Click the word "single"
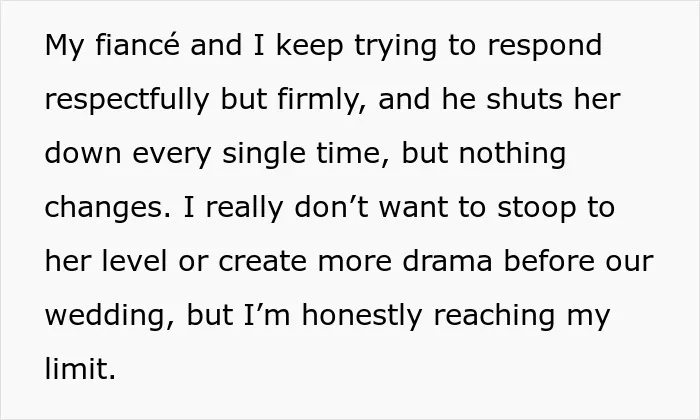Image resolution: width=700 pixels, height=420 pixels. click(264, 154)
